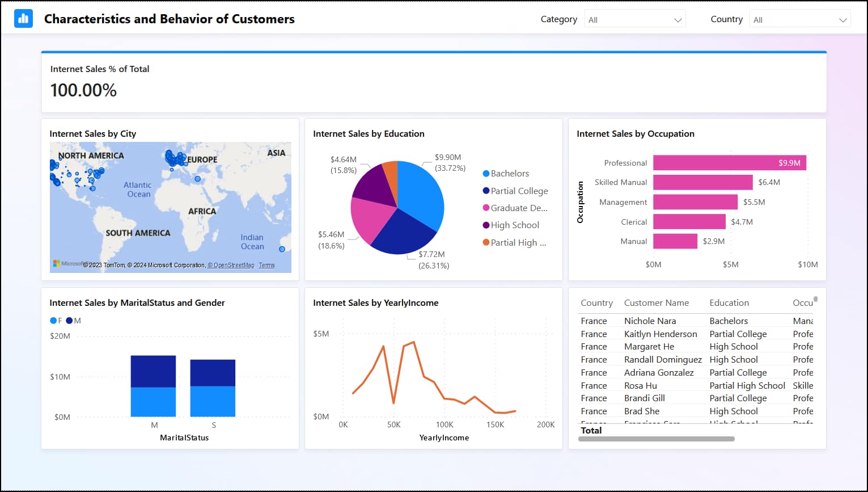Viewport: 868px width, 492px height.
Task: Select the Nichole Nara row in the table
Action: [650, 321]
